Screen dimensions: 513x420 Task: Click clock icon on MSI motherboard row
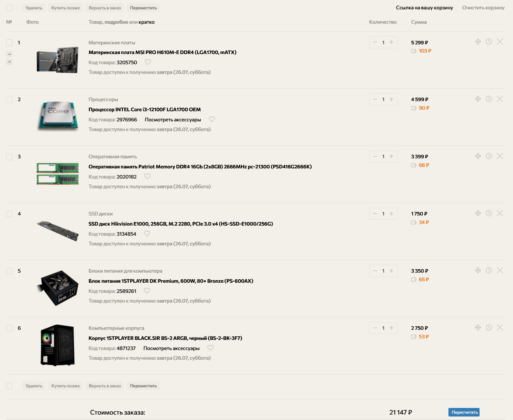489,42
